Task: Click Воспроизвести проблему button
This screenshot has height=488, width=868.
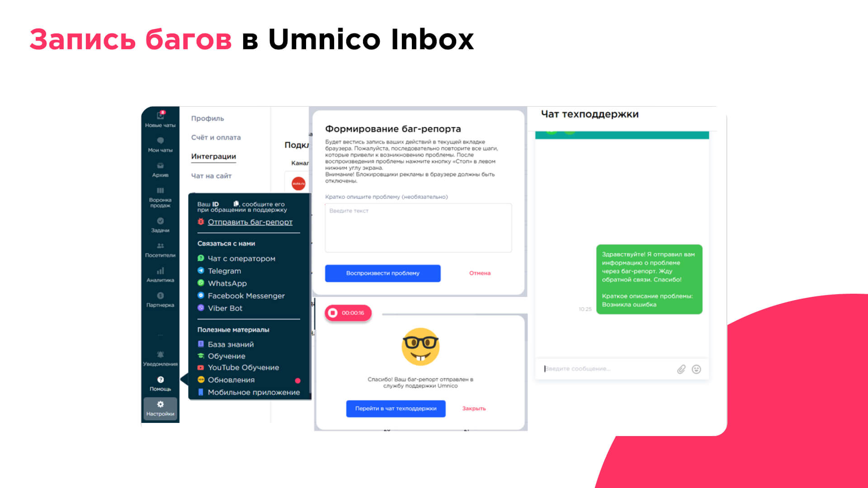Action: pyautogui.click(x=381, y=273)
